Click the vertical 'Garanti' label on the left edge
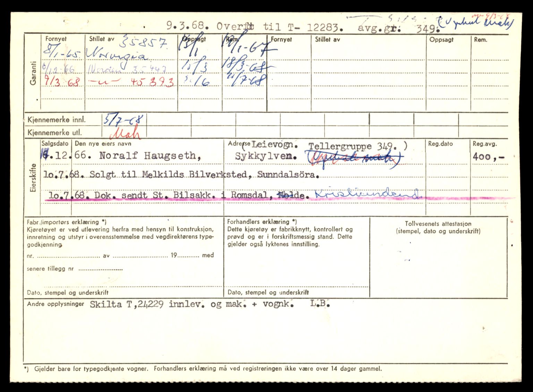 [x=33, y=73]
